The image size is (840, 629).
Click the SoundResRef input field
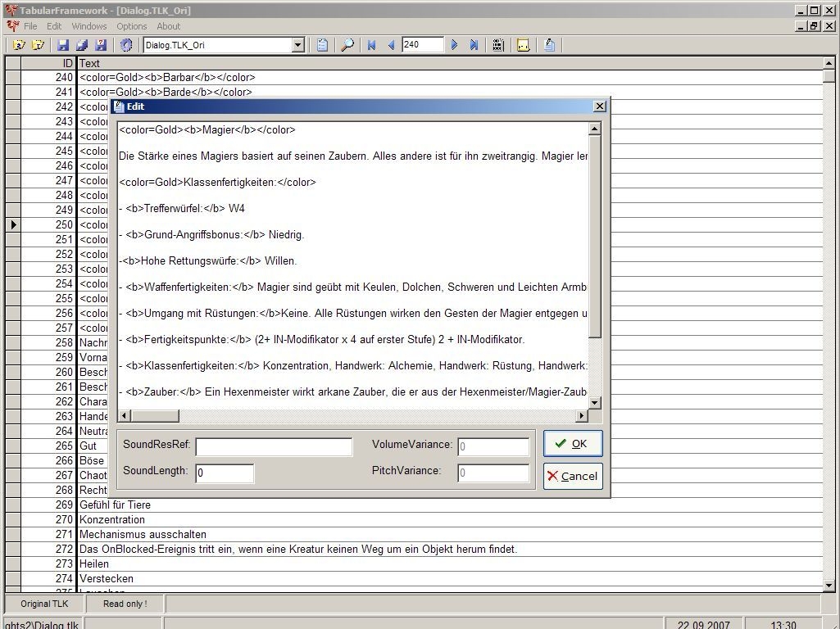point(274,446)
